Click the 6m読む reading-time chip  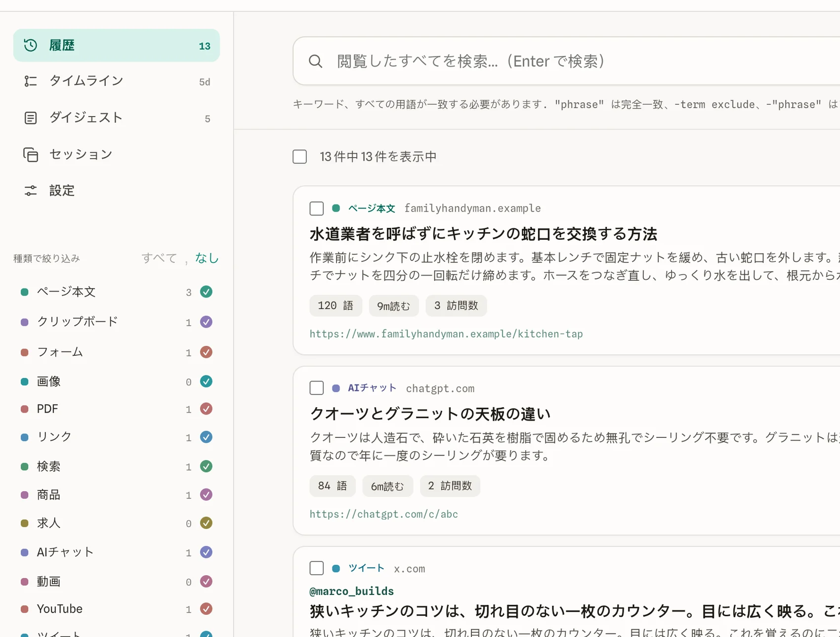(388, 486)
